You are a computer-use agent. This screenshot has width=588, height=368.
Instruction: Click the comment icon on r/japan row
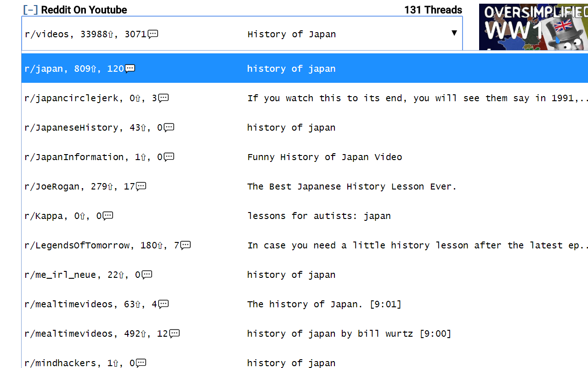[x=130, y=69]
